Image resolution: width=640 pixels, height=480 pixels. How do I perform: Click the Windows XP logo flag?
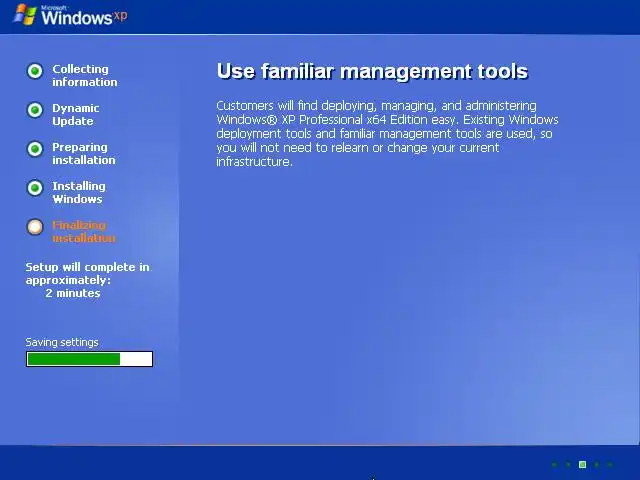click(x=25, y=15)
